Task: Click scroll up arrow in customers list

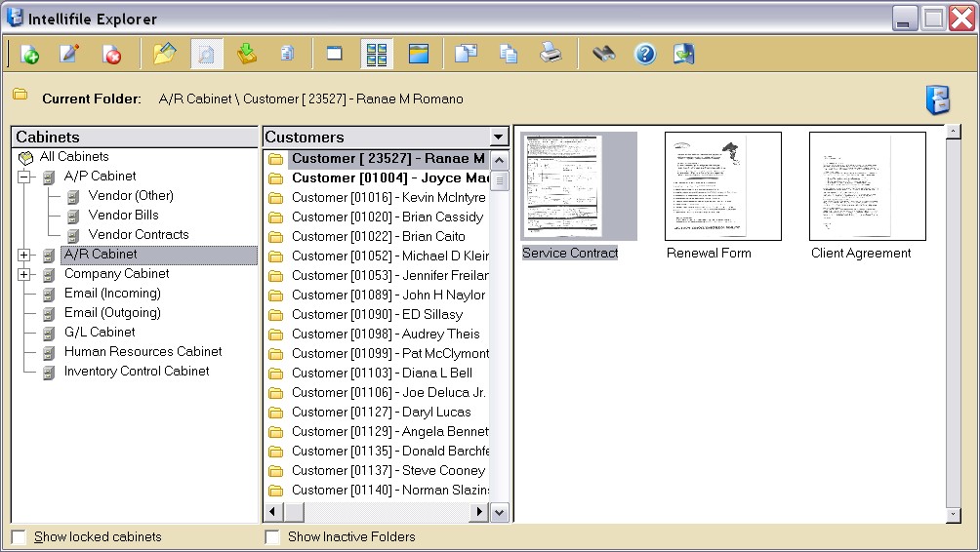Action: 499,161
